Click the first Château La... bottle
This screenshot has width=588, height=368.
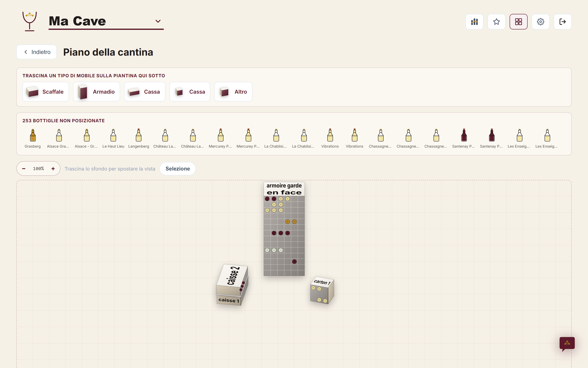165,138
